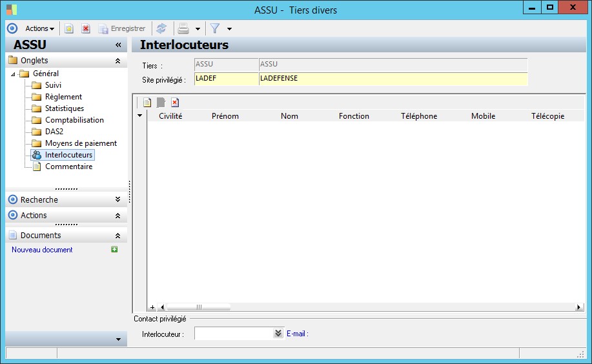Open the Interlocuteur combo box dropdown
Image resolution: width=592 pixels, height=364 pixels.
[278, 334]
